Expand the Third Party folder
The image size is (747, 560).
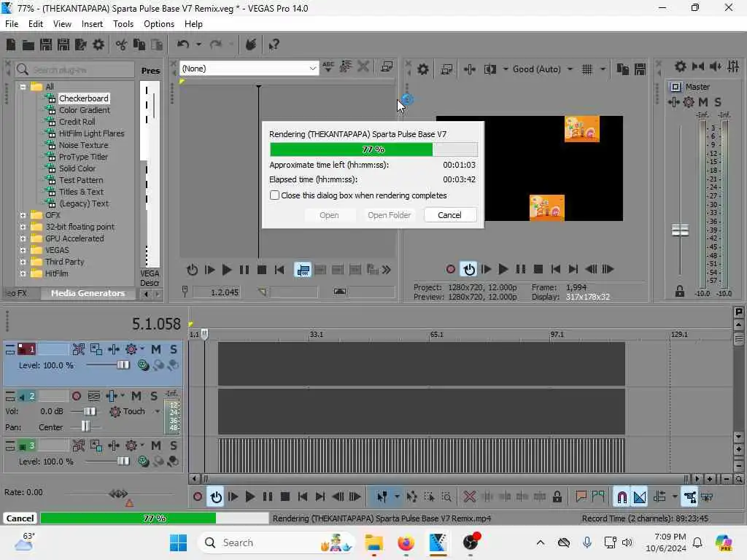pos(23,262)
